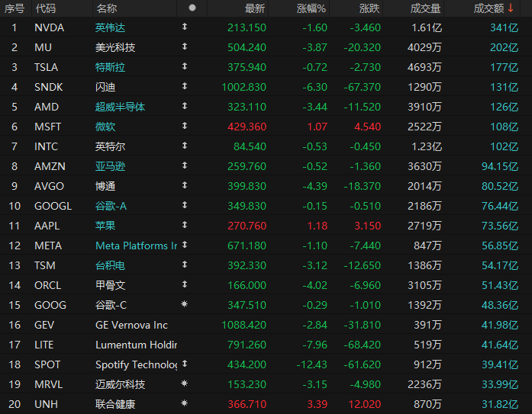Screen dimensions: 532x414
Task: Open the 特斯拉 stock name link
Action: coord(110,67)
